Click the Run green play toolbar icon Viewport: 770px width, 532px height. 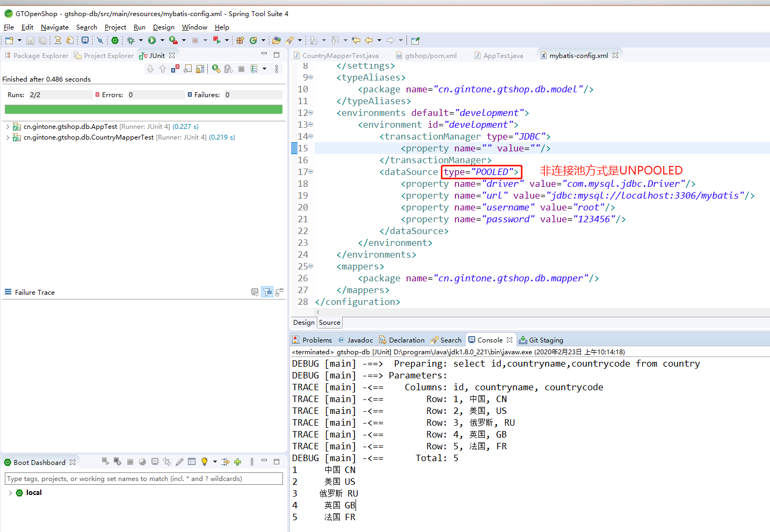pos(152,40)
